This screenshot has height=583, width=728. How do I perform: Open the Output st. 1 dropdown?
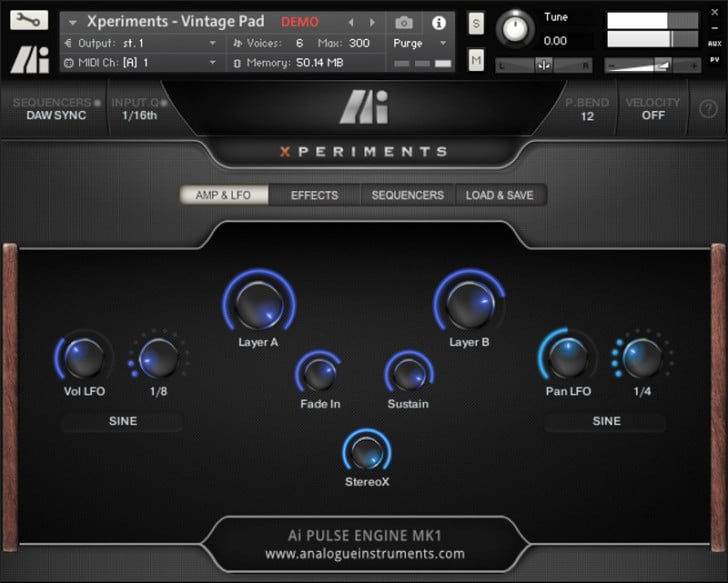coord(140,43)
